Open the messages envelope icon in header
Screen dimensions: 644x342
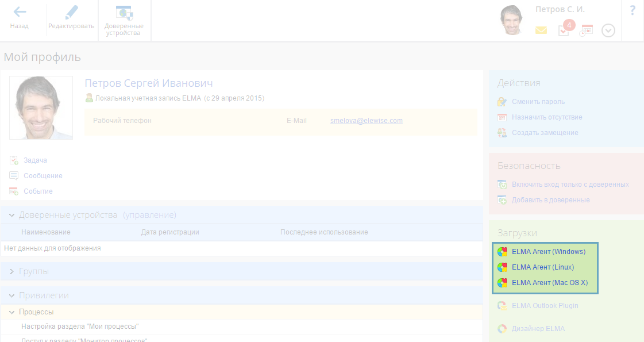tap(541, 30)
